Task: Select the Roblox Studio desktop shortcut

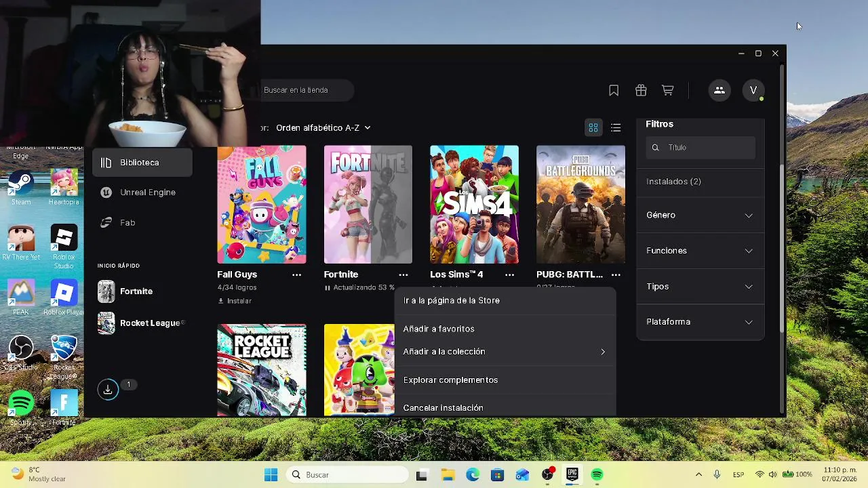Action: 64,247
